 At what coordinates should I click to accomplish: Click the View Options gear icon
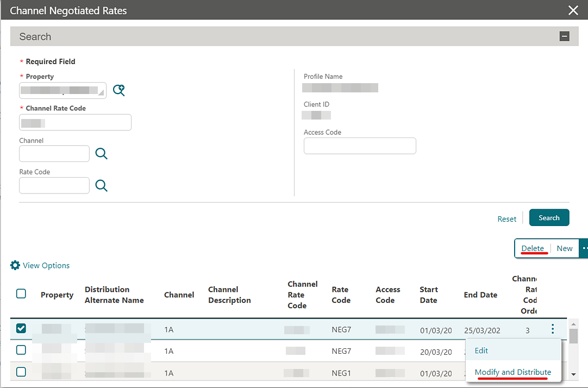click(x=15, y=265)
